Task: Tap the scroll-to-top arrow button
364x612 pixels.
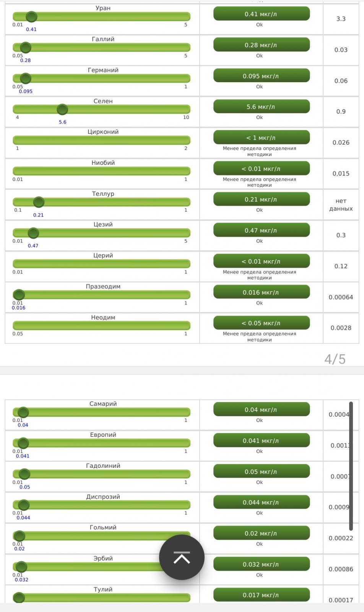Action: click(182, 557)
